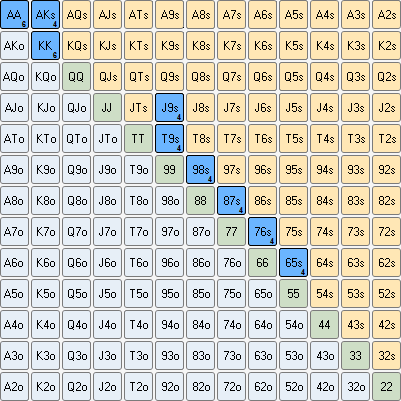
Task: Toggle the T9s suited cell
Action: pos(169,138)
